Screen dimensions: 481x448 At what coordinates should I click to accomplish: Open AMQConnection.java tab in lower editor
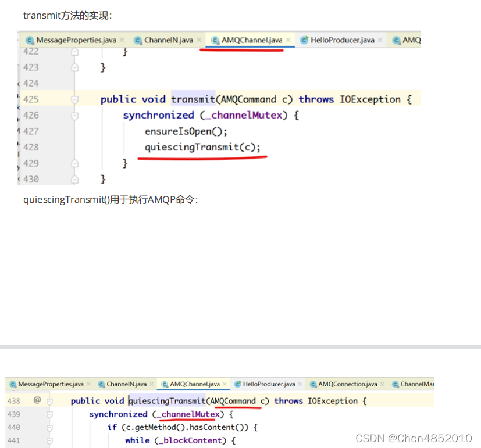coord(348,384)
